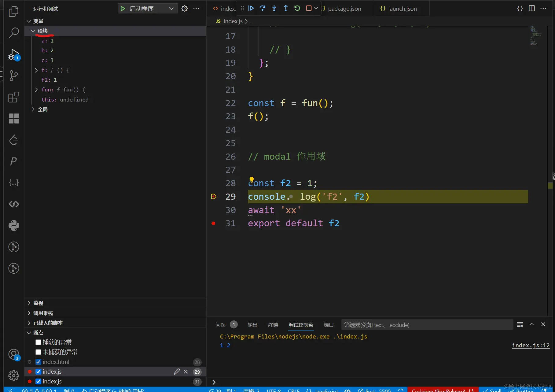
Task: Open editor more actions ellipsis
Action: pyautogui.click(x=543, y=8)
